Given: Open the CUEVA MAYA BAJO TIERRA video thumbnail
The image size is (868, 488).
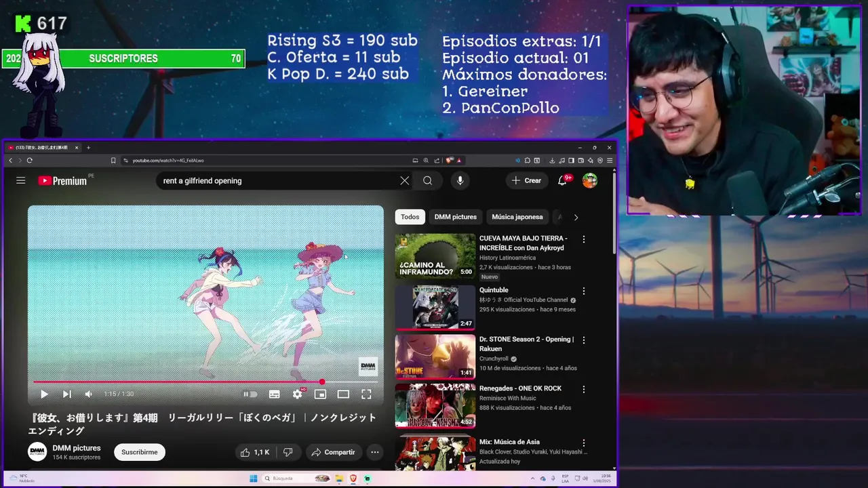Looking at the screenshot, I should coord(435,256).
